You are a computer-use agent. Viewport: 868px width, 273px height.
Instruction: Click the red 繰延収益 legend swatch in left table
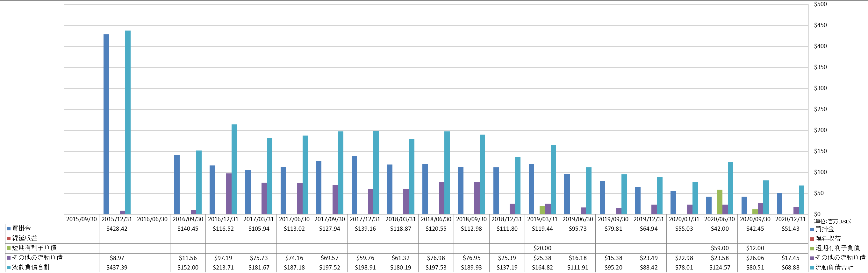(9, 239)
